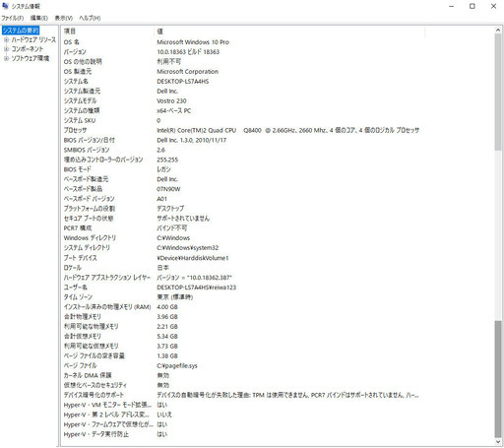504x448 pixels.
Task: Select the Intel Core2 Quad CPU value
Action: (287, 130)
